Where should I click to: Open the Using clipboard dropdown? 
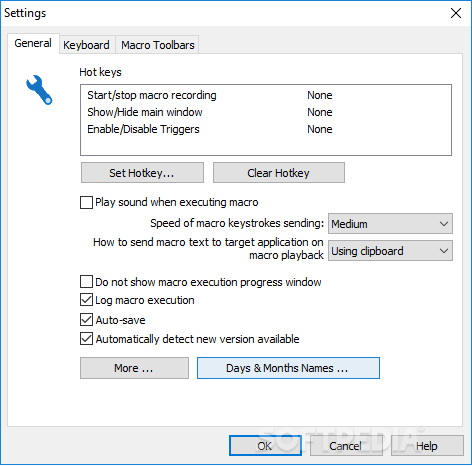click(x=390, y=251)
